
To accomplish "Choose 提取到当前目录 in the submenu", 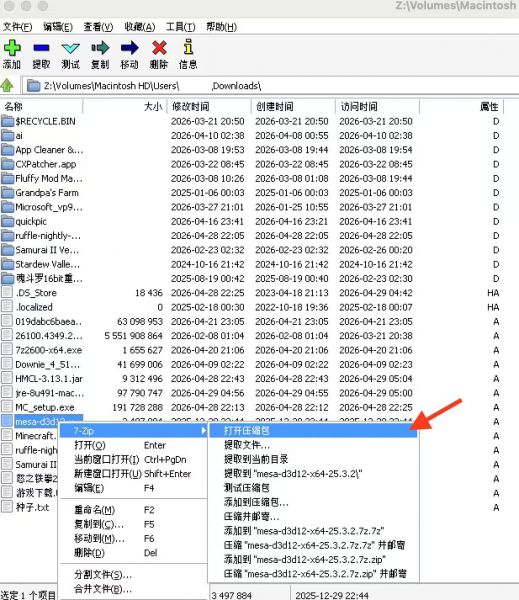I will [313, 459].
